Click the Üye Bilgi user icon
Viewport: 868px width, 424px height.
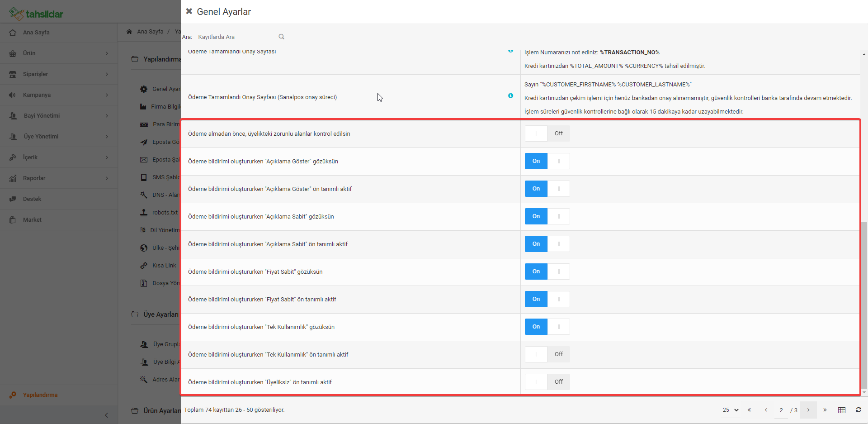(144, 362)
